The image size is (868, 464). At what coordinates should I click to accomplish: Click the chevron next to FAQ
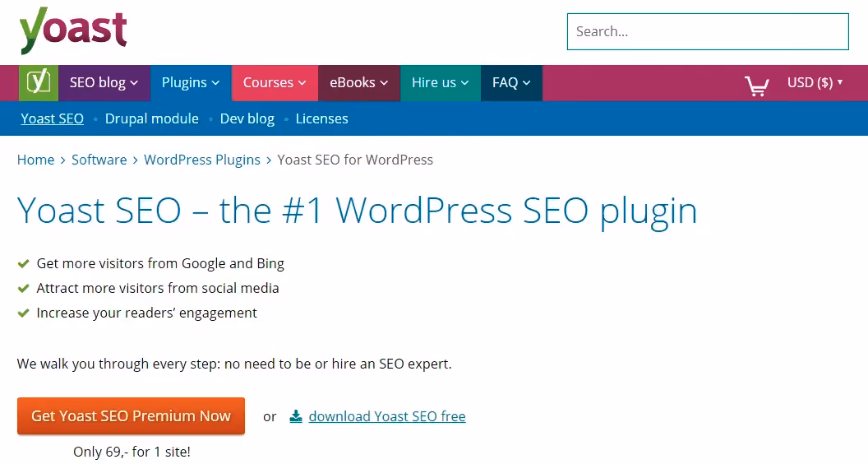coord(526,83)
